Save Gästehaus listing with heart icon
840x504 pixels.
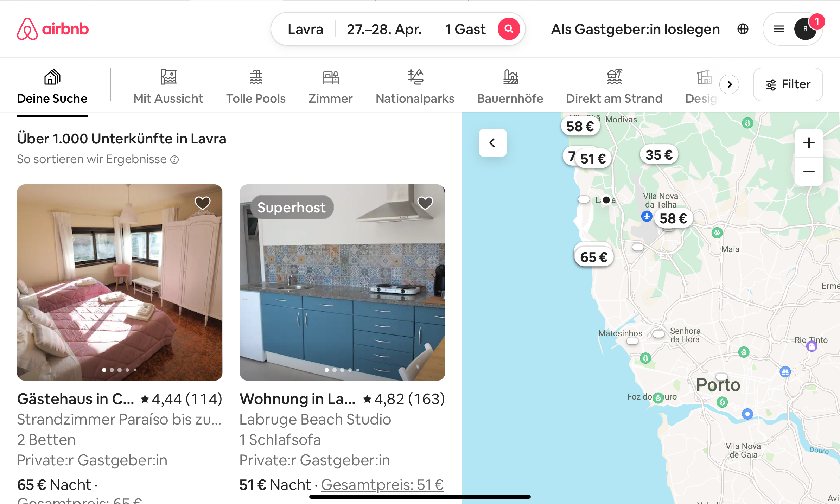point(203,203)
